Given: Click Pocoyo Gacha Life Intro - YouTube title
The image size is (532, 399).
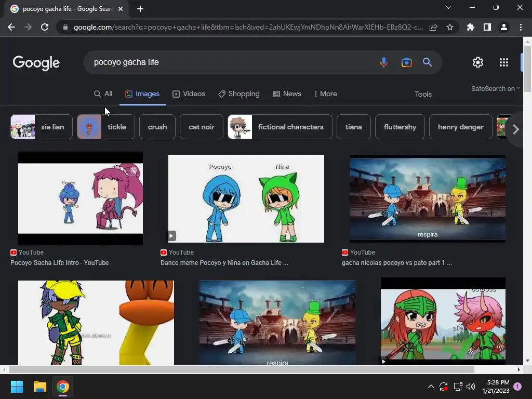Looking at the screenshot, I should pos(60,262).
